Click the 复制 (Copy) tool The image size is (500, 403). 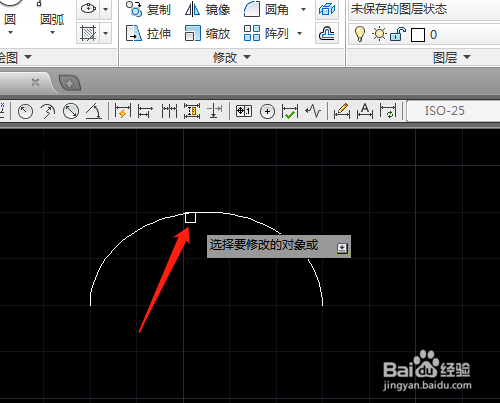[x=148, y=9]
